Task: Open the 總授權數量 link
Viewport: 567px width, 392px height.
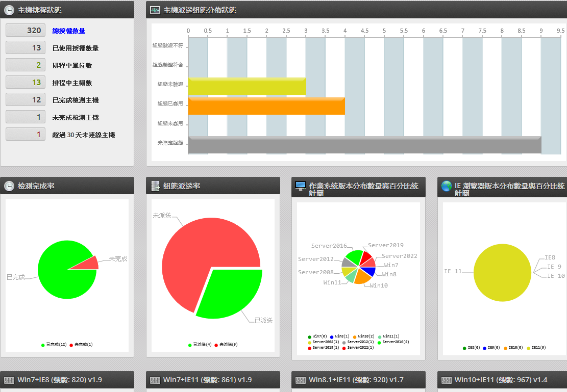Action: click(x=68, y=31)
